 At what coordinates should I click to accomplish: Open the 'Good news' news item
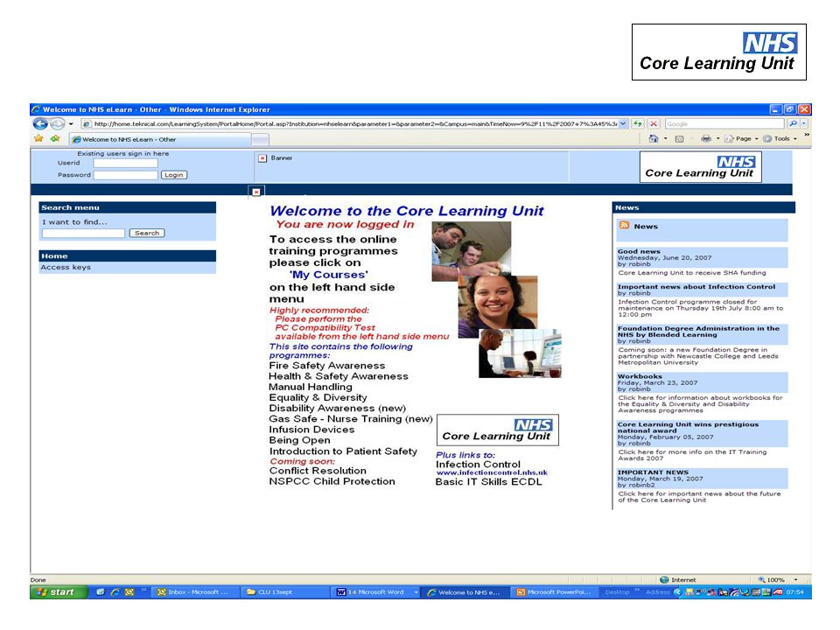click(639, 251)
